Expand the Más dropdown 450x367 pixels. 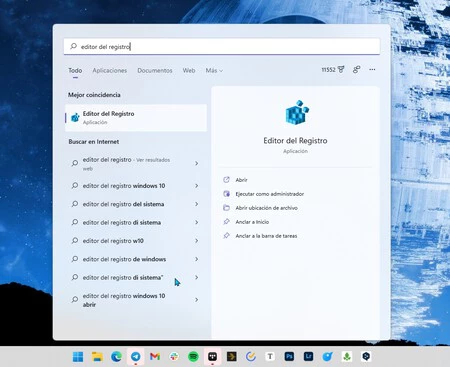click(214, 70)
